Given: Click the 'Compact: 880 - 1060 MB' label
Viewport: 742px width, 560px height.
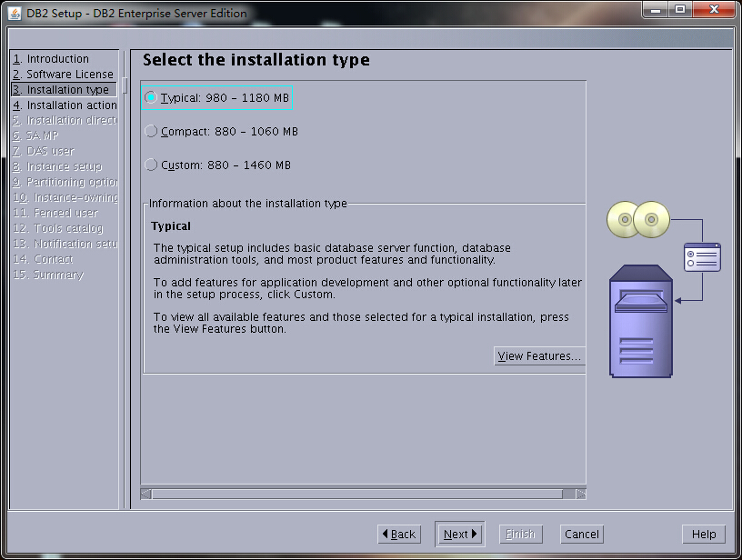Looking at the screenshot, I should [x=229, y=132].
